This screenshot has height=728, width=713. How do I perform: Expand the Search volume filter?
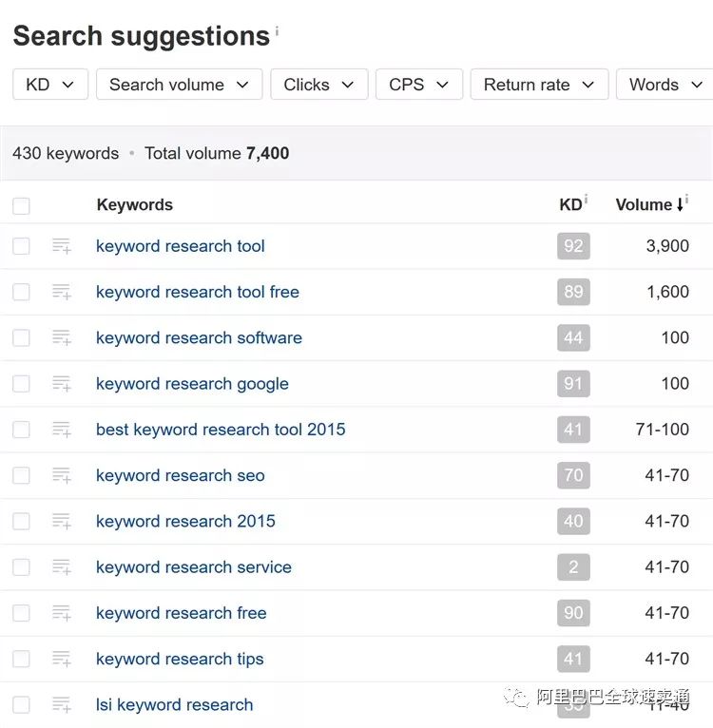tap(179, 85)
